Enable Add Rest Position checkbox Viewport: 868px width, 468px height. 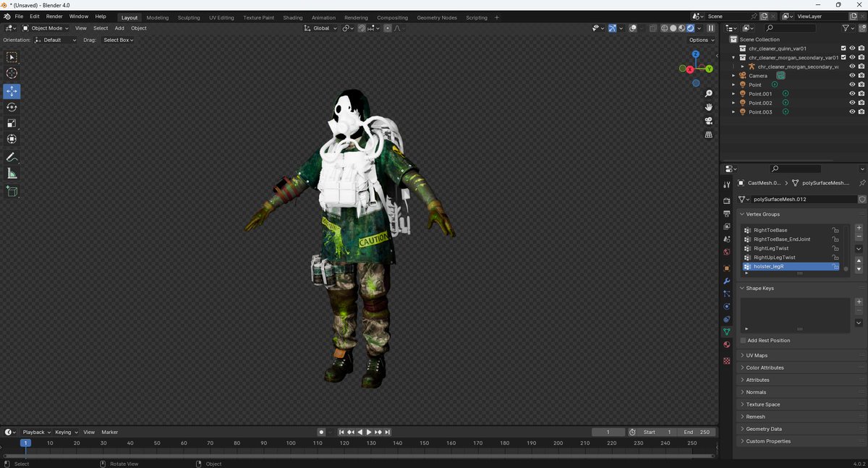743,340
